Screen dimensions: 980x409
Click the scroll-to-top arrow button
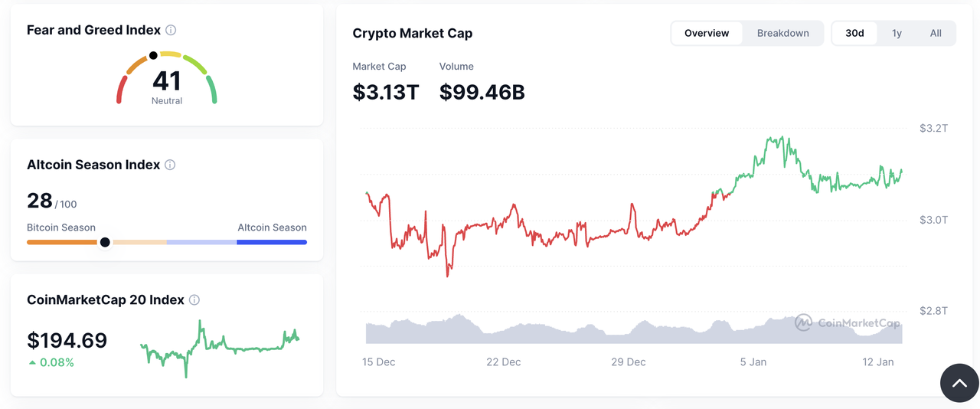[x=959, y=383]
